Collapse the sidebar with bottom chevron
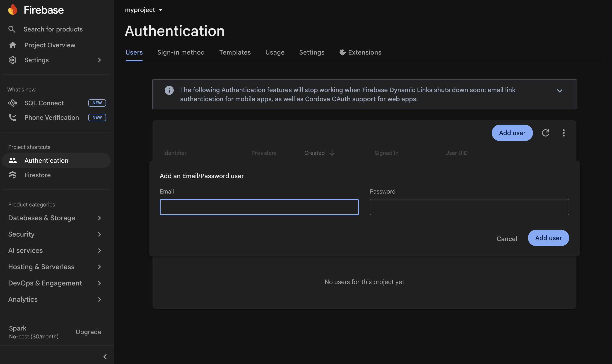The image size is (612, 364). [x=105, y=357]
